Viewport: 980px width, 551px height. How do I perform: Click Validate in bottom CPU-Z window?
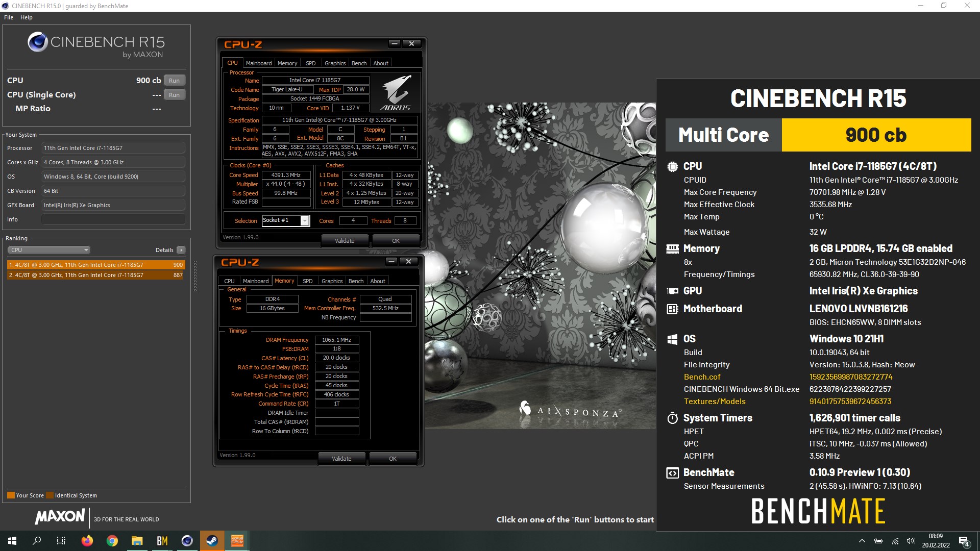341,459
